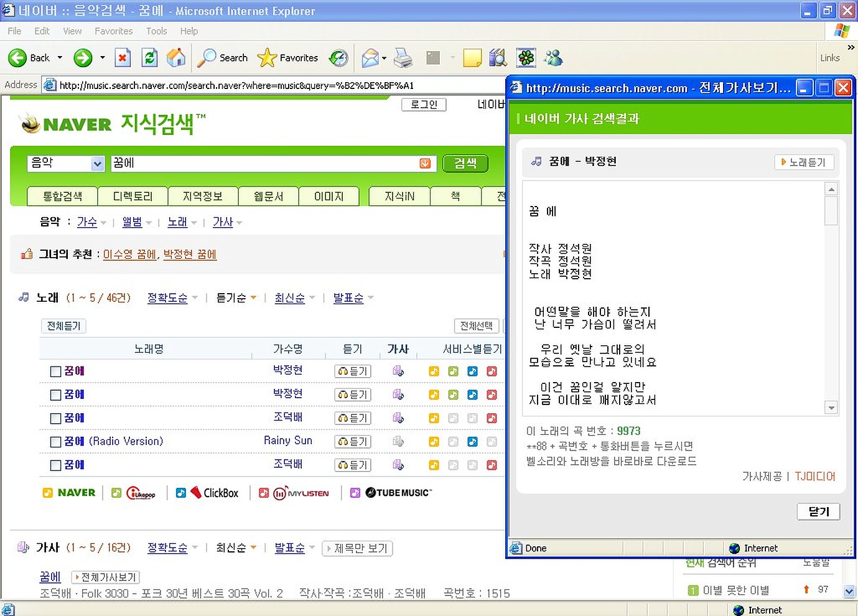Click the TUBEMUSIC logo in the service legend
This screenshot has height=616, width=858.
[x=398, y=493]
